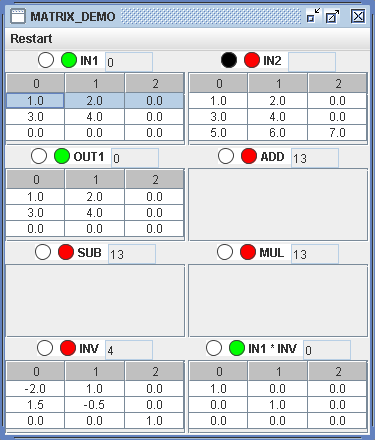
Task: Click the black indicator circle beside IN2
Action: 229,60
